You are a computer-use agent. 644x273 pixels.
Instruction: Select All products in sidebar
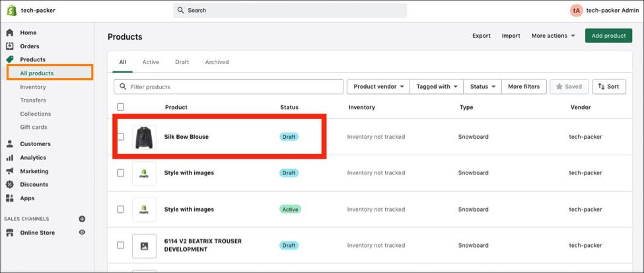pos(36,73)
